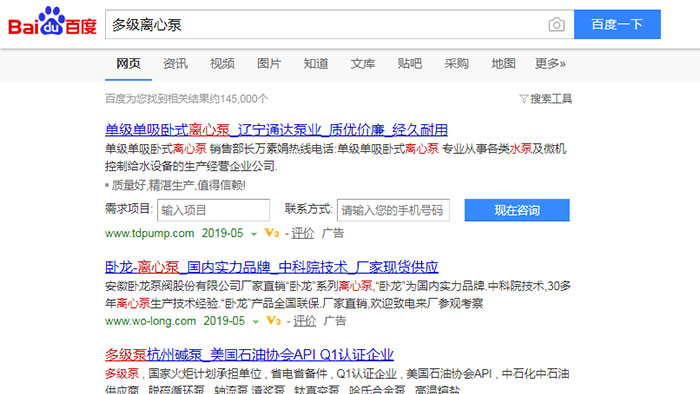
Task: Open result 单级单吸卧式离心泵 辽宁通达泵业
Action: coord(276,130)
